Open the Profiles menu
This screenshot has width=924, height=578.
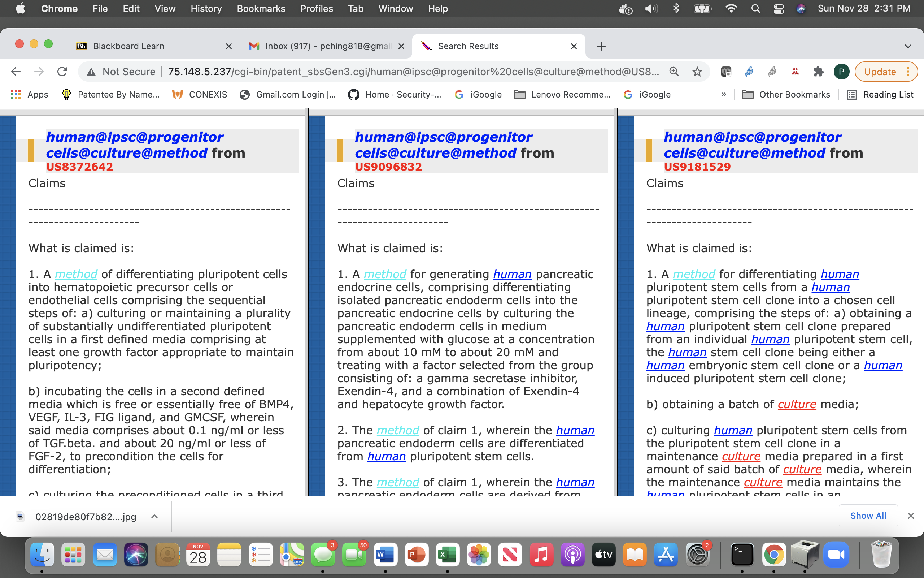pyautogui.click(x=317, y=8)
